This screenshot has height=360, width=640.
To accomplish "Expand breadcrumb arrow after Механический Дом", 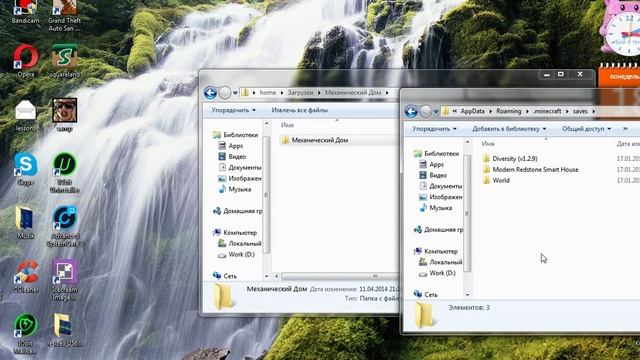I will click(387, 93).
